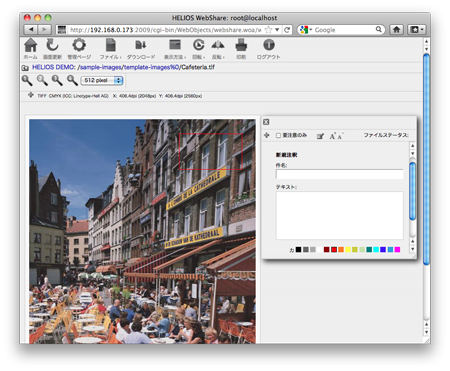This screenshot has width=450, height=371.
Task: Open the flip (反転) menu
Action: coord(218,48)
